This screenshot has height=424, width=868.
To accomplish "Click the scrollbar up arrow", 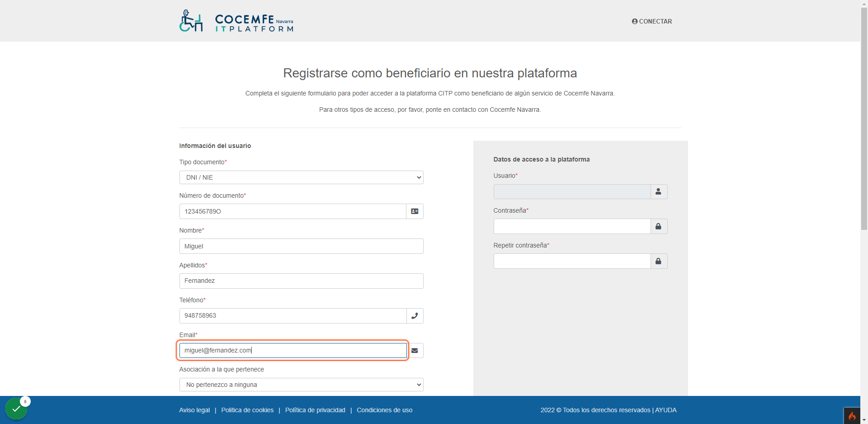I will [x=864, y=4].
